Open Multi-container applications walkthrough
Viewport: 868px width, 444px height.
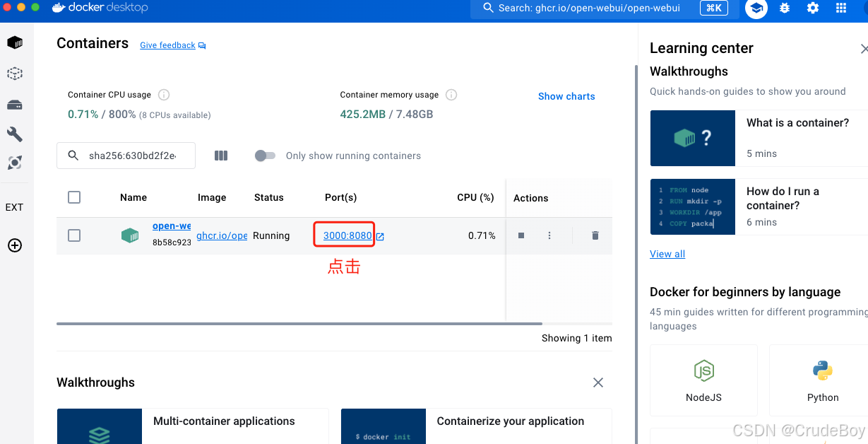pos(193,426)
